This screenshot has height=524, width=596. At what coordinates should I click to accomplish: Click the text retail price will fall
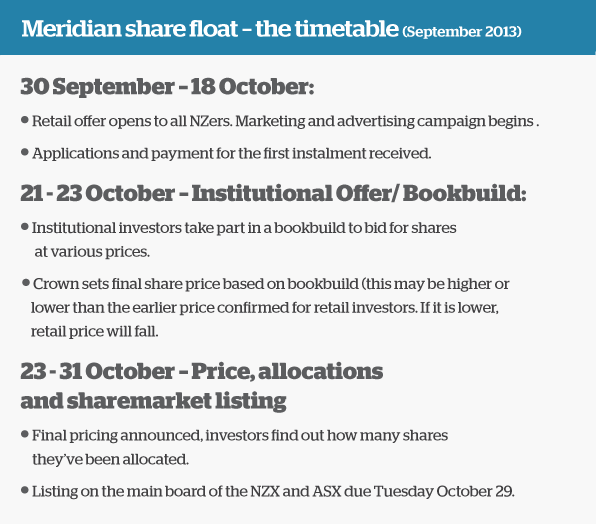coord(94,331)
